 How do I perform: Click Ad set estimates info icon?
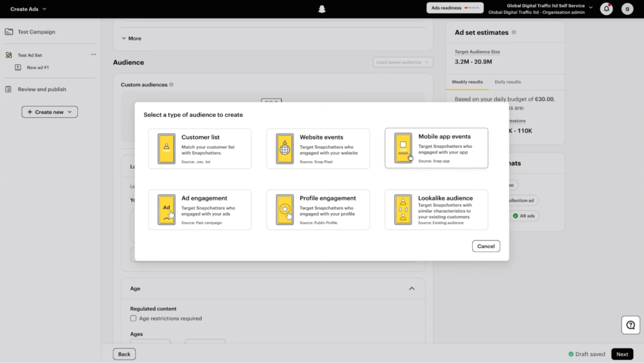[514, 32]
